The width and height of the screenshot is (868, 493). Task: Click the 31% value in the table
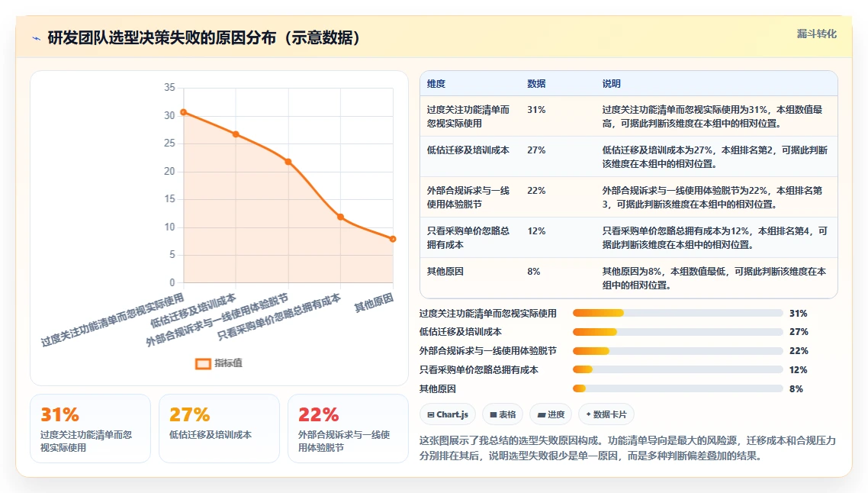(536, 110)
